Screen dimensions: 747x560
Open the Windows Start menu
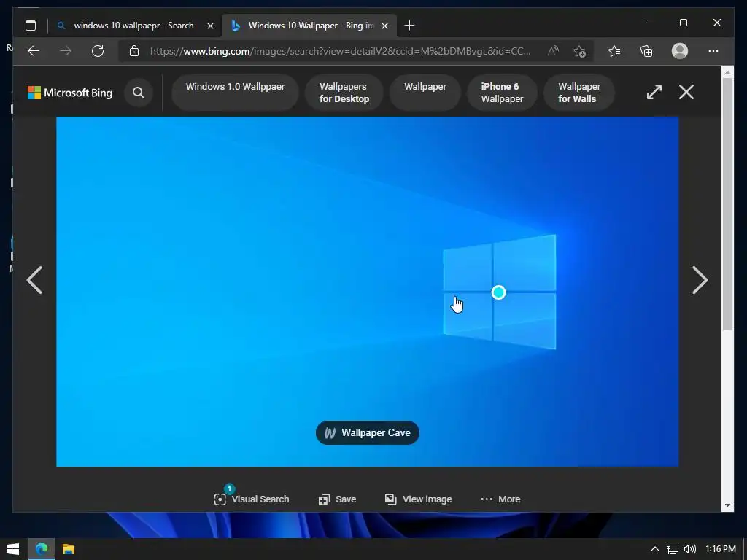[x=13, y=549]
